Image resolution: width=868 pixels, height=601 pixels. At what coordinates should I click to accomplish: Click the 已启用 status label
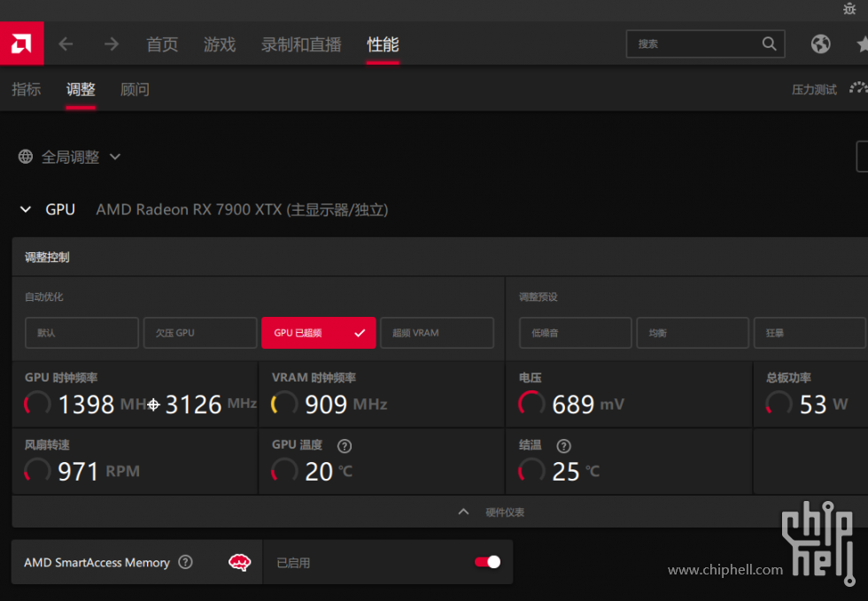click(293, 563)
